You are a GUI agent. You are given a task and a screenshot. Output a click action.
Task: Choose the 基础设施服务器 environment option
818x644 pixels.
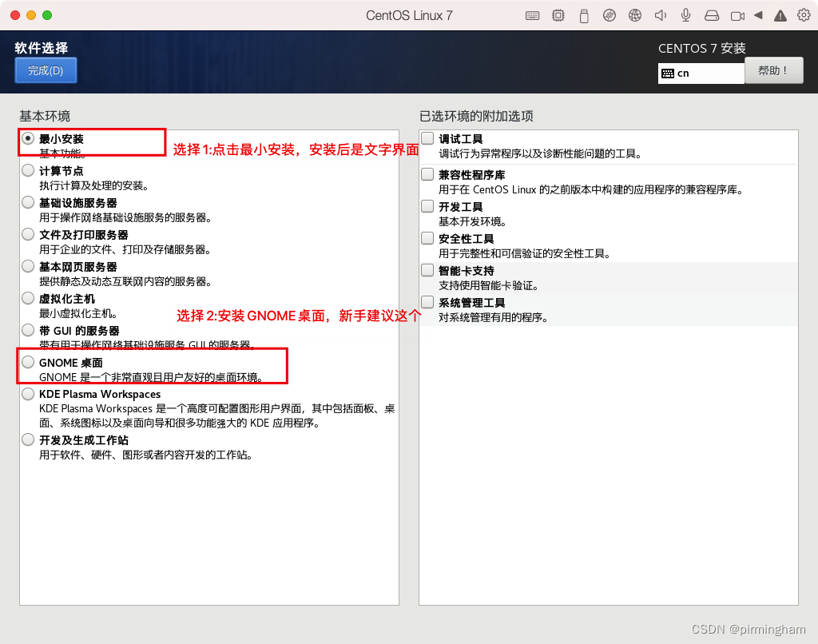pos(28,202)
